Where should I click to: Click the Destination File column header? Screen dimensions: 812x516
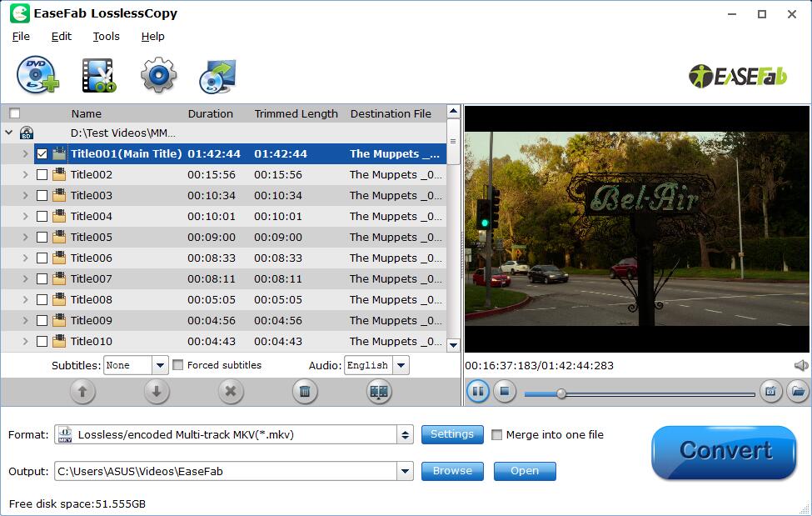coord(391,113)
